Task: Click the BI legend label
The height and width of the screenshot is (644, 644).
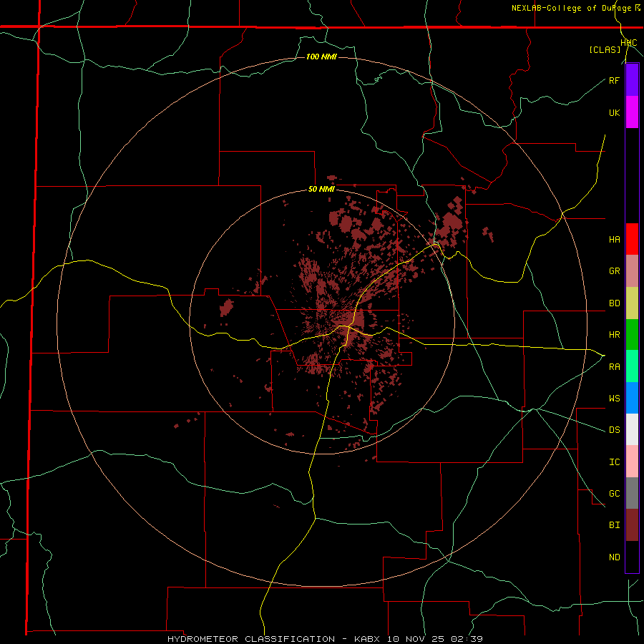Action: click(614, 525)
